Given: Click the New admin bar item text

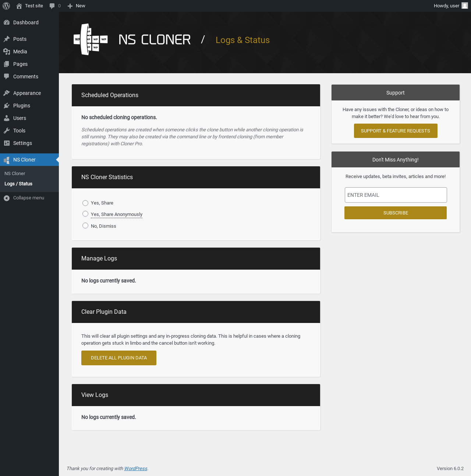Looking at the screenshot, I should click(81, 6).
